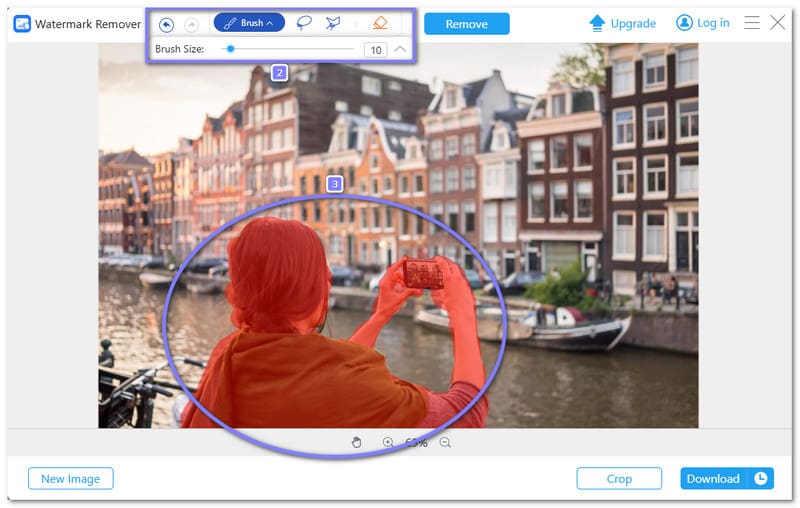Click the New Image button
Viewport: 800px width, 508px height.
(x=70, y=479)
